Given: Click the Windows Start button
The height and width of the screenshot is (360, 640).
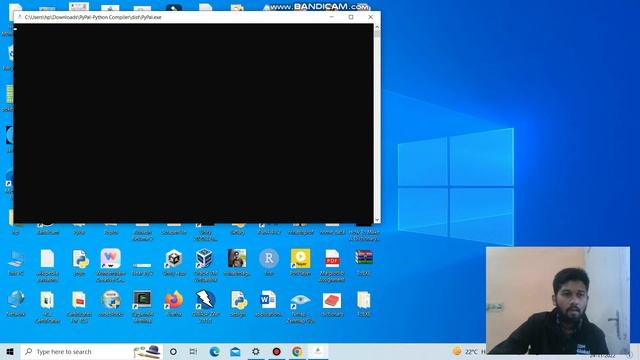Looking at the screenshot, I should pos(10,351).
